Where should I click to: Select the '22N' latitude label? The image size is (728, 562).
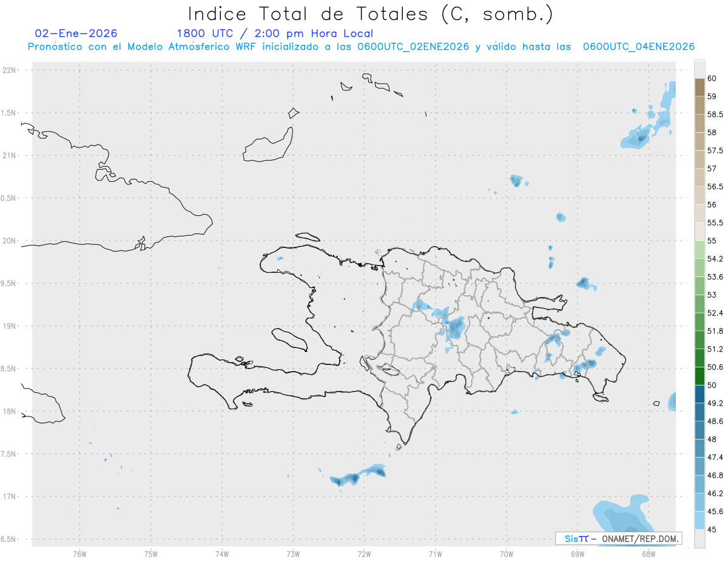coord(10,70)
